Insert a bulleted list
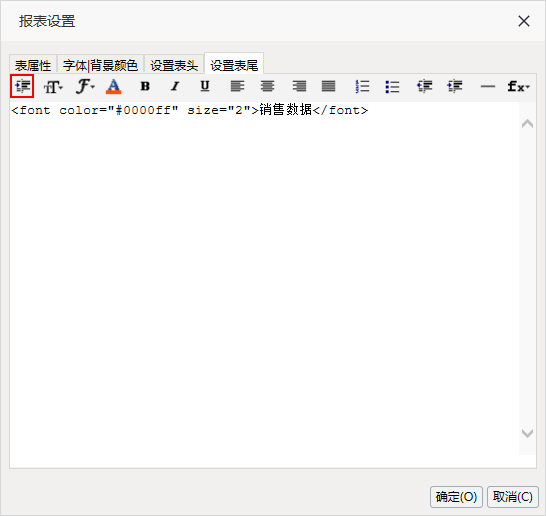The image size is (546, 516). pyautogui.click(x=392, y=87)
